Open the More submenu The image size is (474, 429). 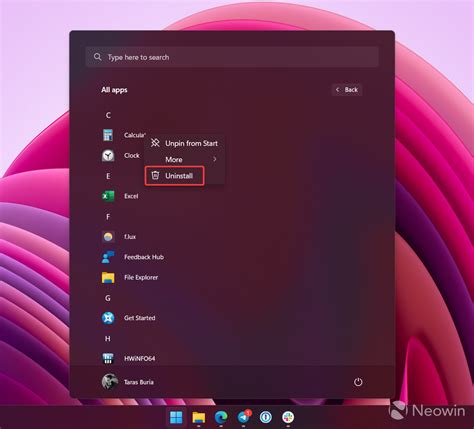click(x=184, y=159)
